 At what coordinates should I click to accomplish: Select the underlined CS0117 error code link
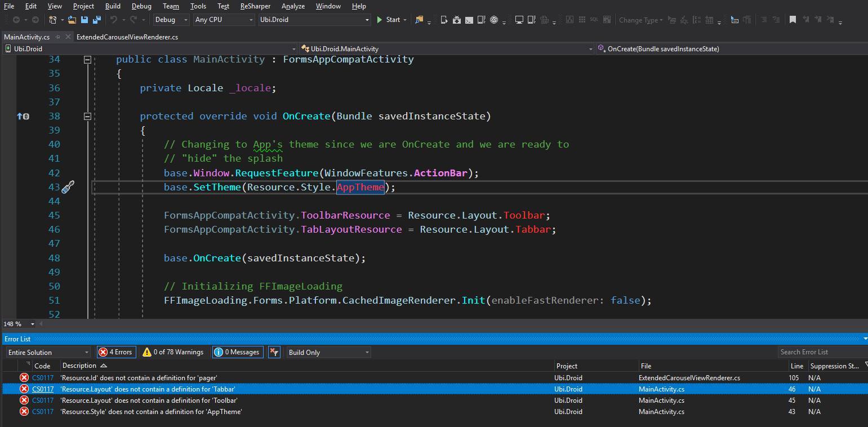click(x=43, y=389)
